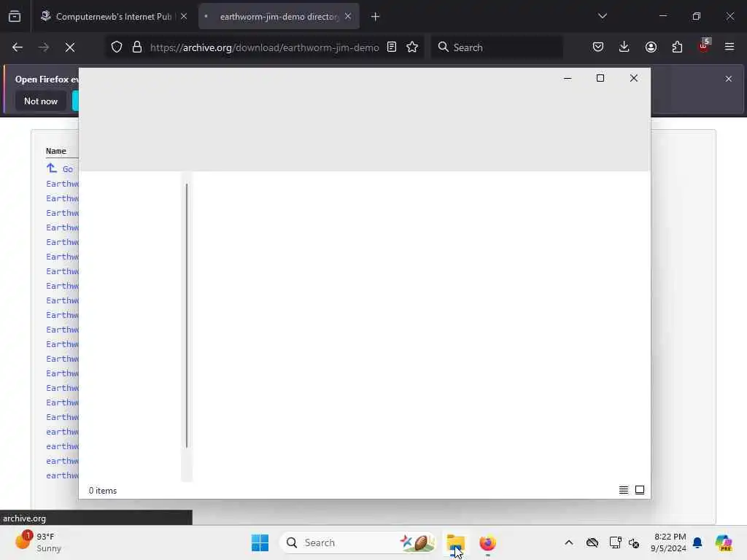Click File Explorer navigation pane scrollbar

pyautogui.click(x=187, y=316)
